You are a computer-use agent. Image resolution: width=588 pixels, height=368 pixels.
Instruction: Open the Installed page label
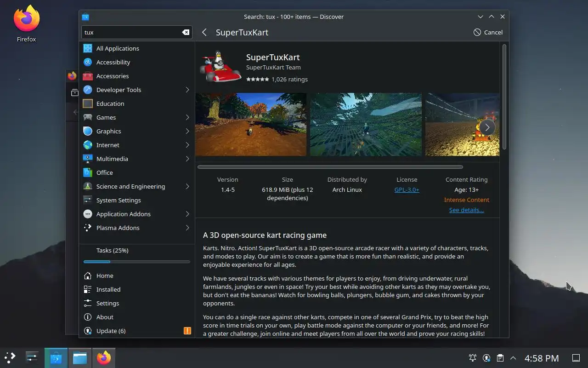click(x=108, y=289)
